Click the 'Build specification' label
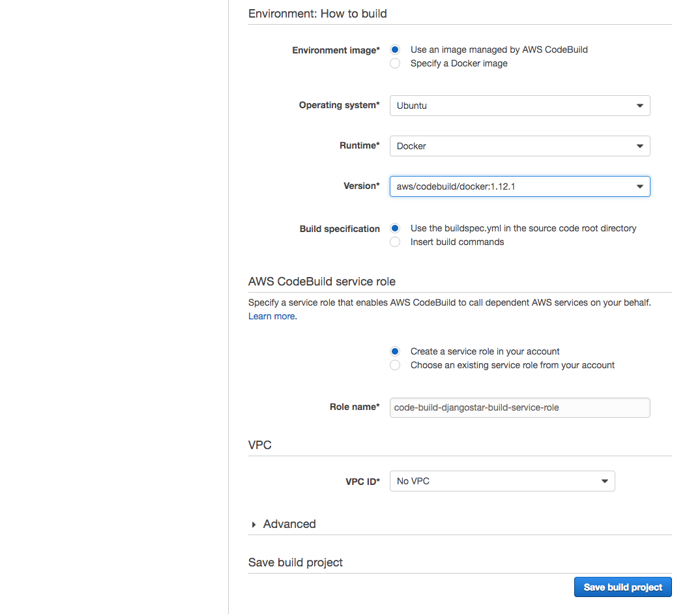 (340, 229)
